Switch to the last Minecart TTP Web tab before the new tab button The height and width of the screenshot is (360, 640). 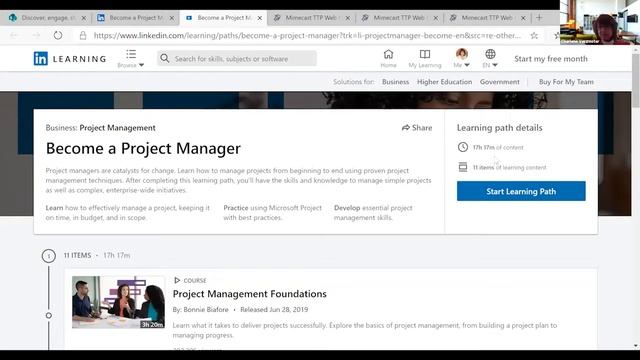pos(487,18)
